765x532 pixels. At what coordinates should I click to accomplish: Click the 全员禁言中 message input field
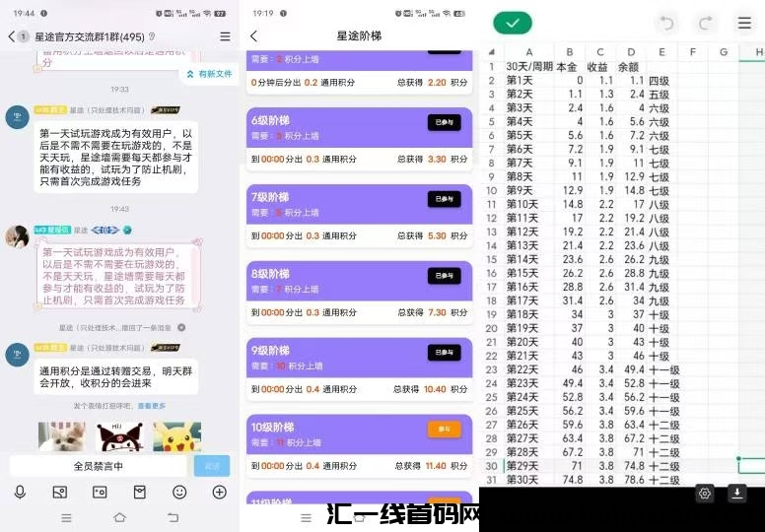(x=98, y=466)
